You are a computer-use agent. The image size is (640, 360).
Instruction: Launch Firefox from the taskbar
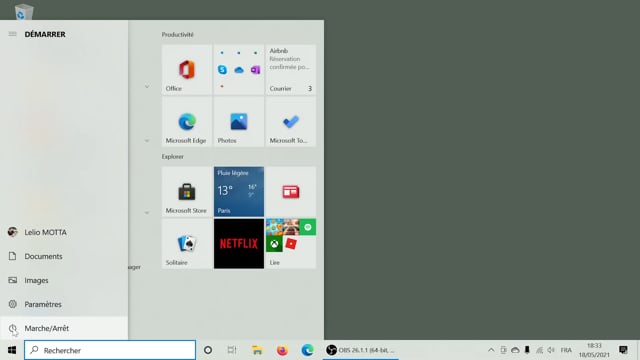point(282,350)
